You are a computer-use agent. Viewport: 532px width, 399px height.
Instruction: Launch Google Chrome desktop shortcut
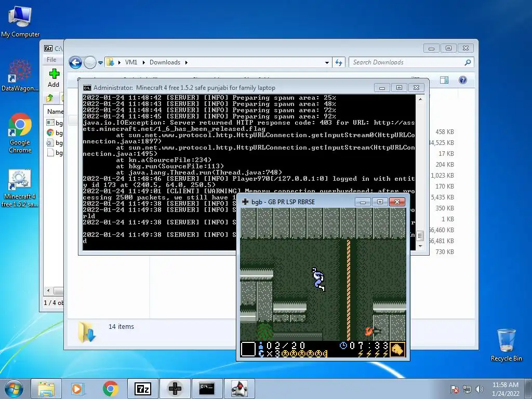(20, 133)
